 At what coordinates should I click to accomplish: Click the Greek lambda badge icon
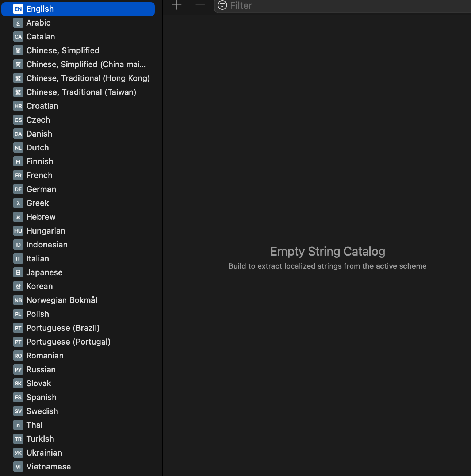point(18,203)
